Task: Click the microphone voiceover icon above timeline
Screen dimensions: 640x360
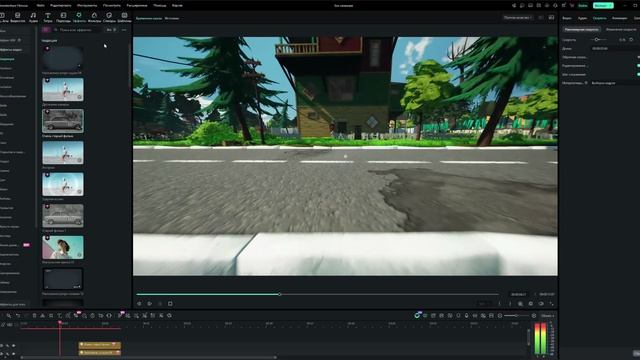Action: 467,316
